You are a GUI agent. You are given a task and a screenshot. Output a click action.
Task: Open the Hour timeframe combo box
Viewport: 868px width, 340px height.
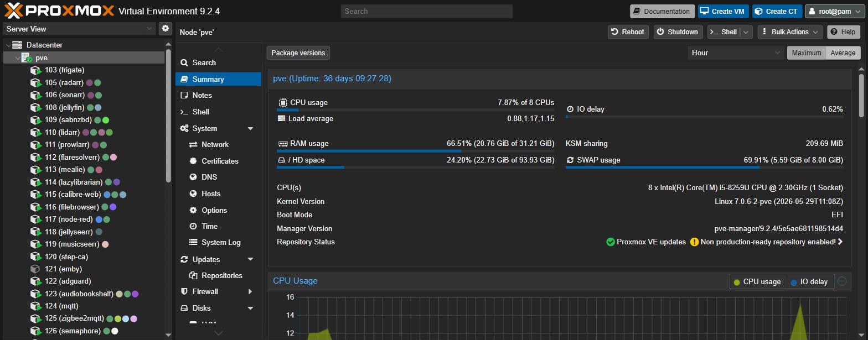click(735, 53)
